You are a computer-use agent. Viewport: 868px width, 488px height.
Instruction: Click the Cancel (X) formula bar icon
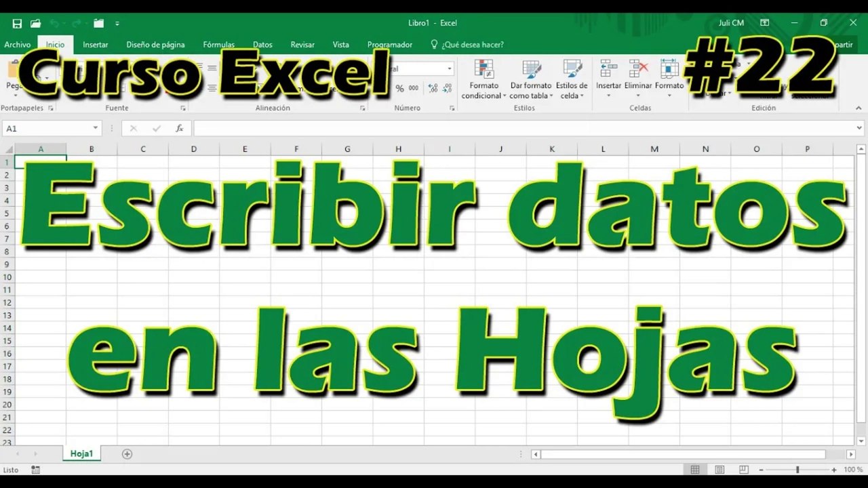134,128
